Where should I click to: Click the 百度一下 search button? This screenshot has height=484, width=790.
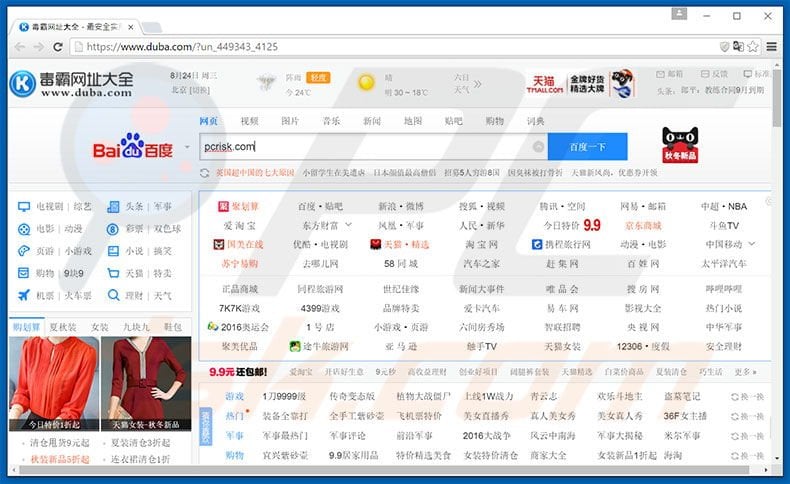tap(587, 147)
